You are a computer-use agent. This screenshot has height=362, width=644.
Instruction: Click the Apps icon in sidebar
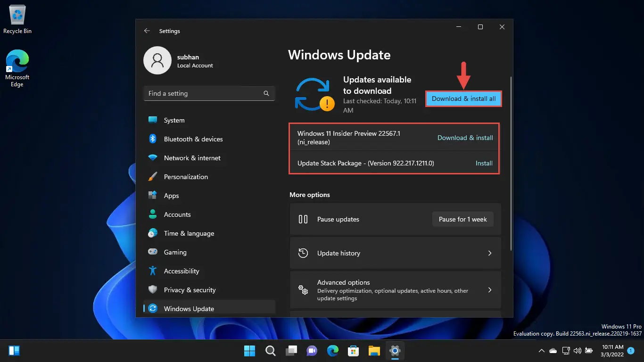[x=153, y=196]
